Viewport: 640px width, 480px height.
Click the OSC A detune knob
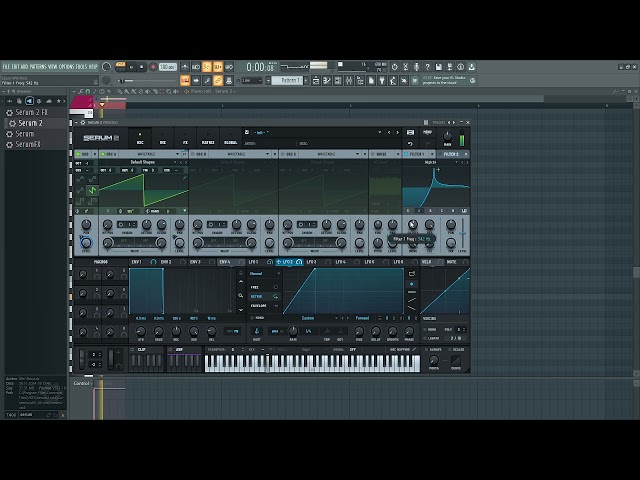[146, 224]
